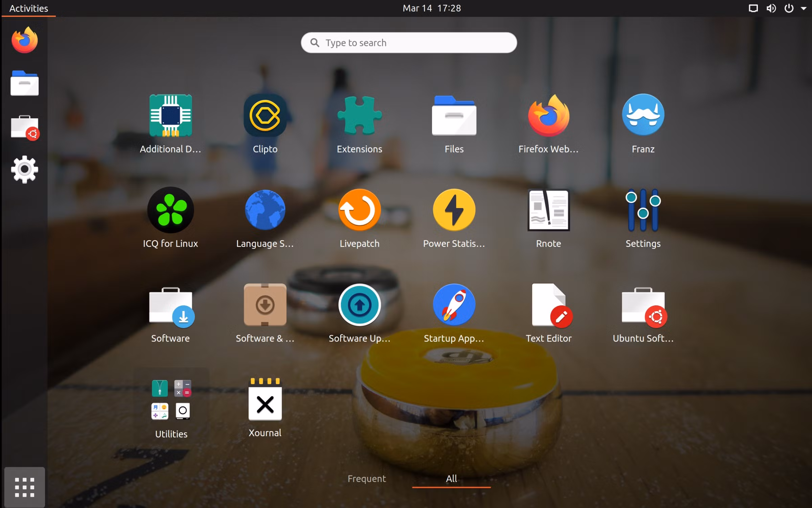
Task: Select the All tab
Action: (451, 479)
